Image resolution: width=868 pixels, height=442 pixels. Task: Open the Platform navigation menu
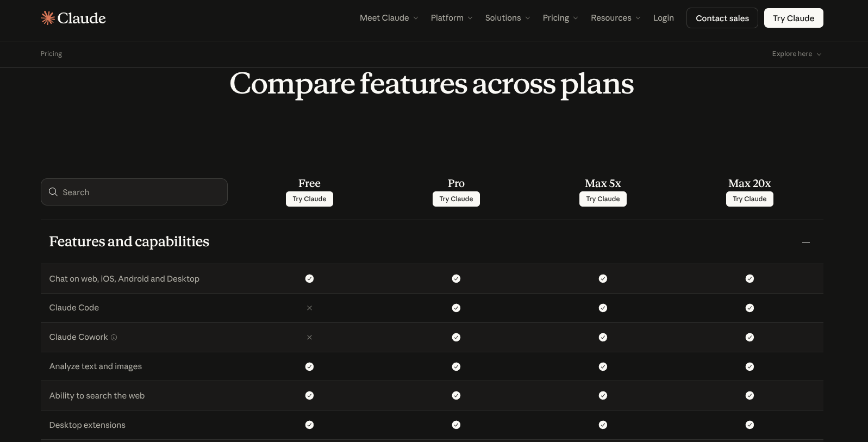[x=451, y=18]
